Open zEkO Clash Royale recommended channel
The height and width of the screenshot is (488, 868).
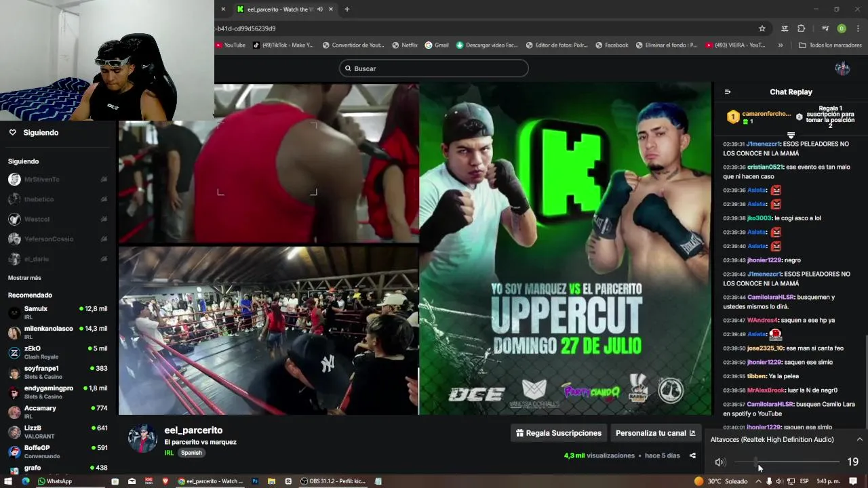pyautogui.click(x=58, y=352)
